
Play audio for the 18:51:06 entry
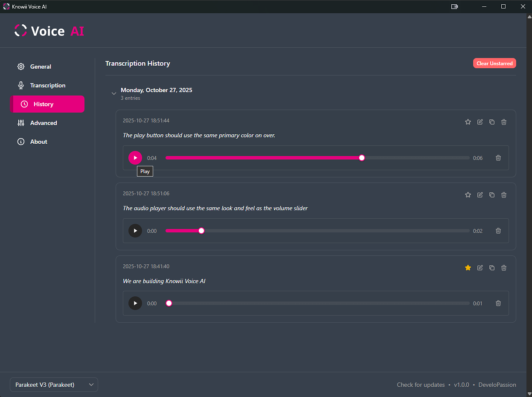(135, 231)
